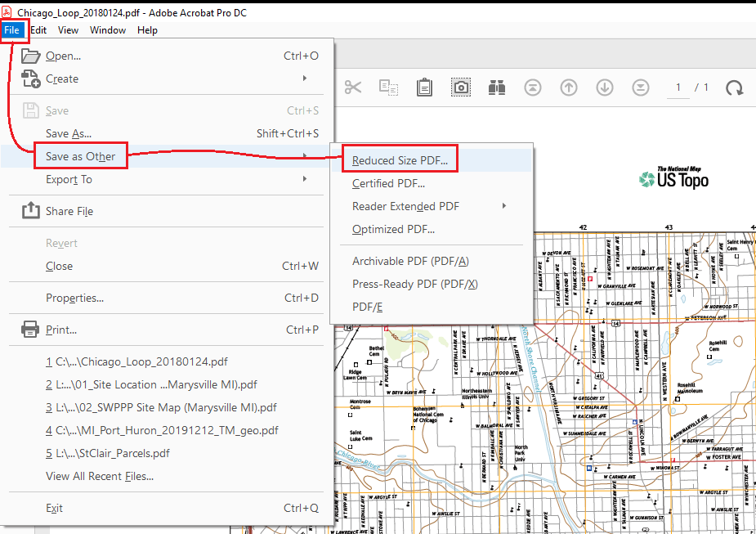This screenshot has height=534, width=756.
Task: Click the page number input field
Action: click(x=678, y=87)
